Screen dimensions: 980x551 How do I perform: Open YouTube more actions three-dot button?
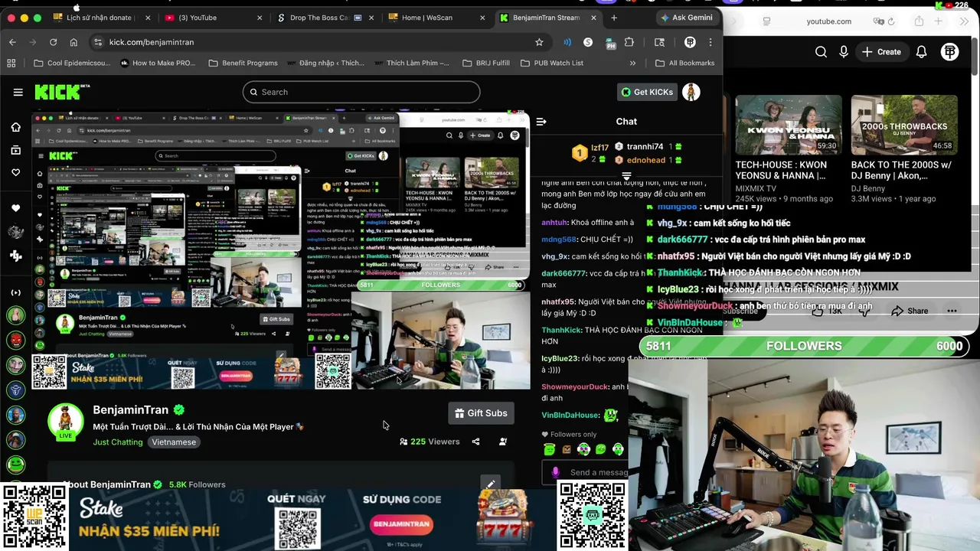point(952,311)
